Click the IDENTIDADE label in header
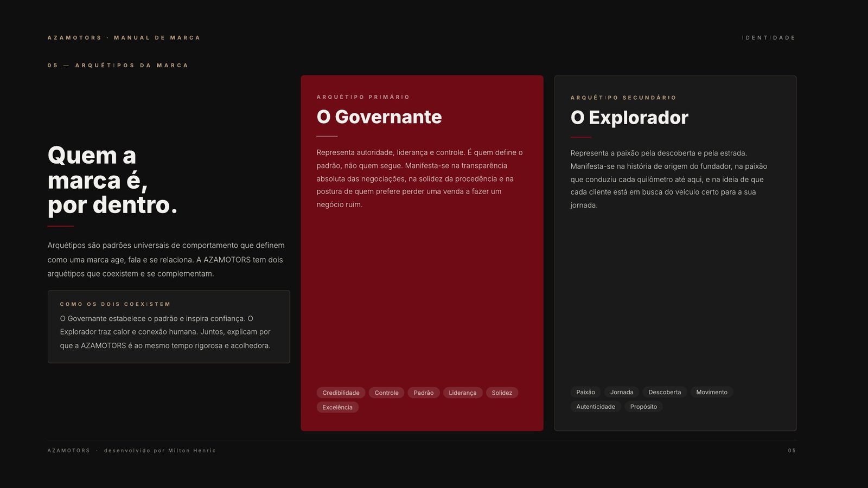The width and height of the screenshot is (868, 488). (768, 38)
